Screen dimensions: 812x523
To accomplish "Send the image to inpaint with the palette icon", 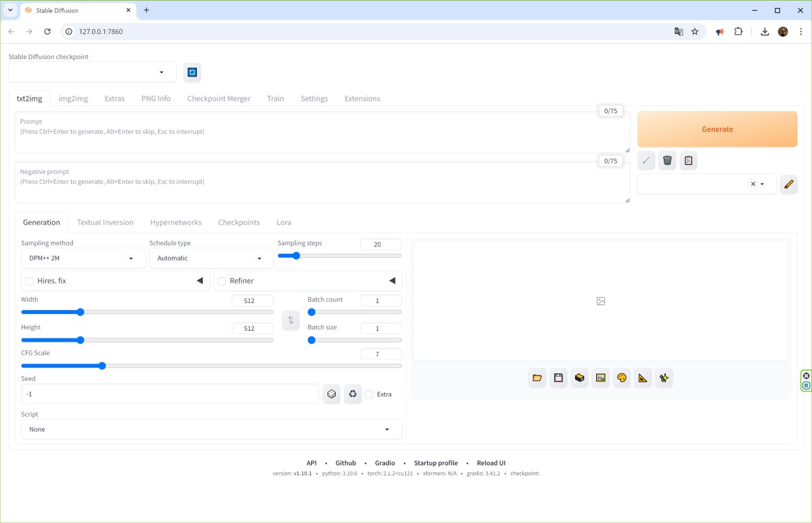I will tap(622, 378).
